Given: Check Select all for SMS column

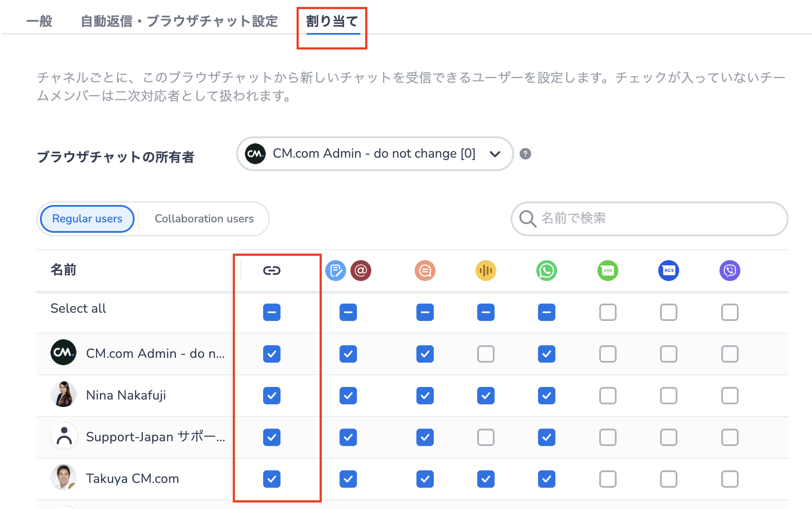Looking at the screenshot, I should (608, 312).
